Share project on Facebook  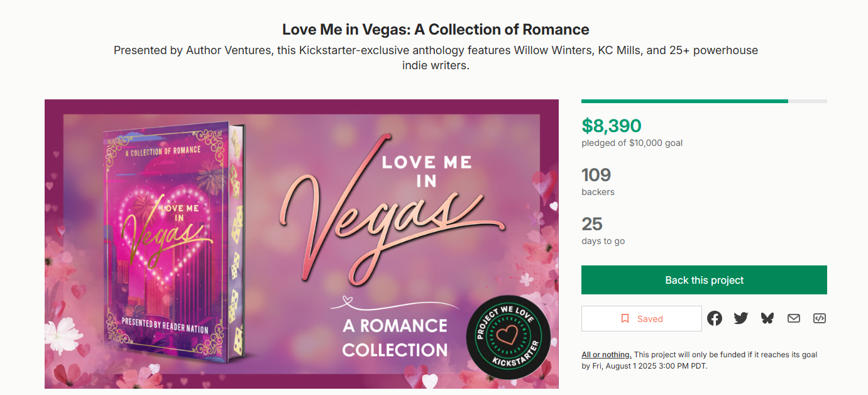pos(715,318)
